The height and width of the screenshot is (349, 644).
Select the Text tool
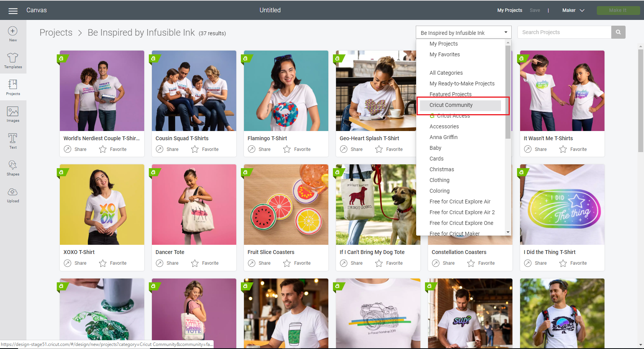pyautogui.click(x=13, y=141)
